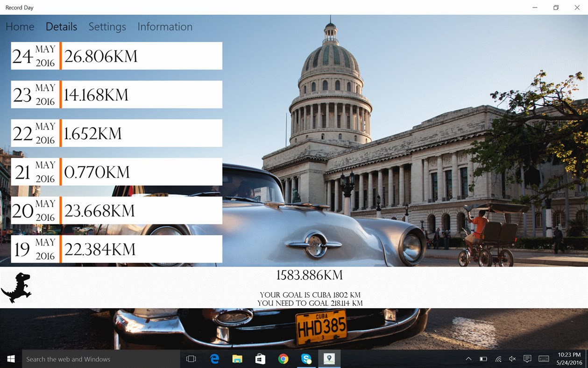Open the Settings tab
This screenshot has height=368, width=588.
pyautogui.click(x=107, y=27)
